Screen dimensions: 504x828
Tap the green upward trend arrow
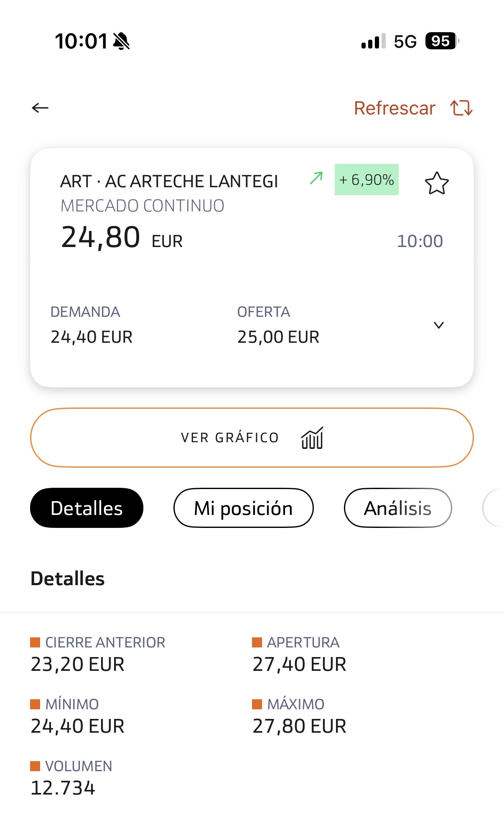pyautogui.click(x=316, y=178)
